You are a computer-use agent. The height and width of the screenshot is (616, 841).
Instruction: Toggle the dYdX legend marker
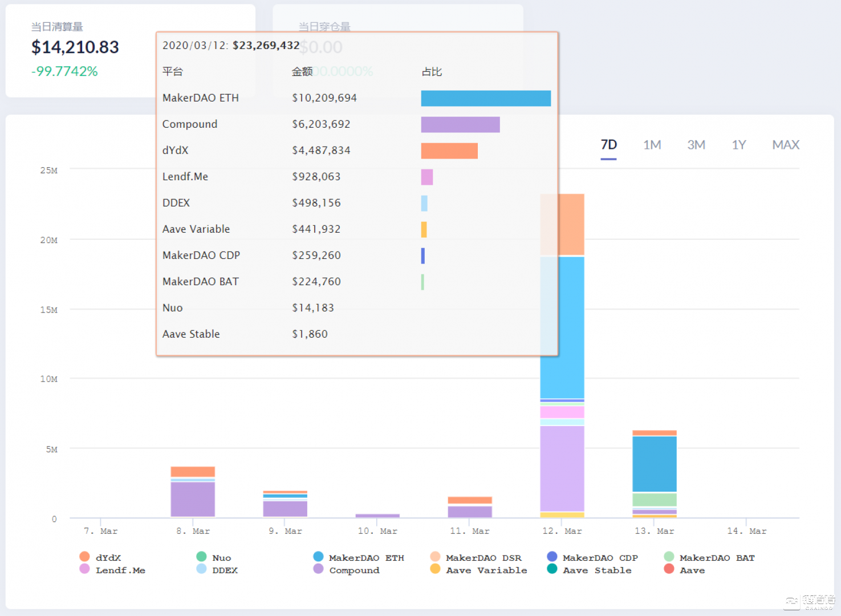click(x=84, y=557)
